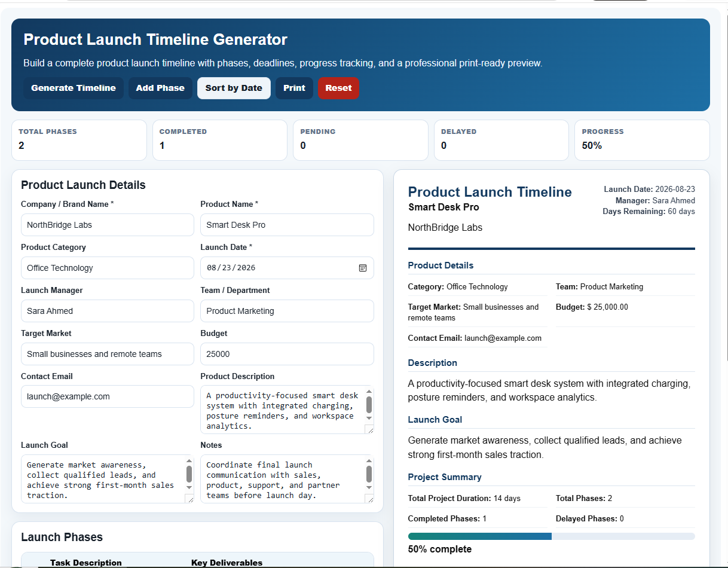
Task: Focus the Target Market input
Action: [108, 354]
